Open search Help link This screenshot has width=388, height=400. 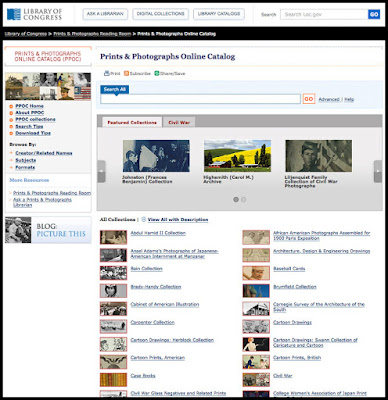pyautogui.click(x=349, y=99)
